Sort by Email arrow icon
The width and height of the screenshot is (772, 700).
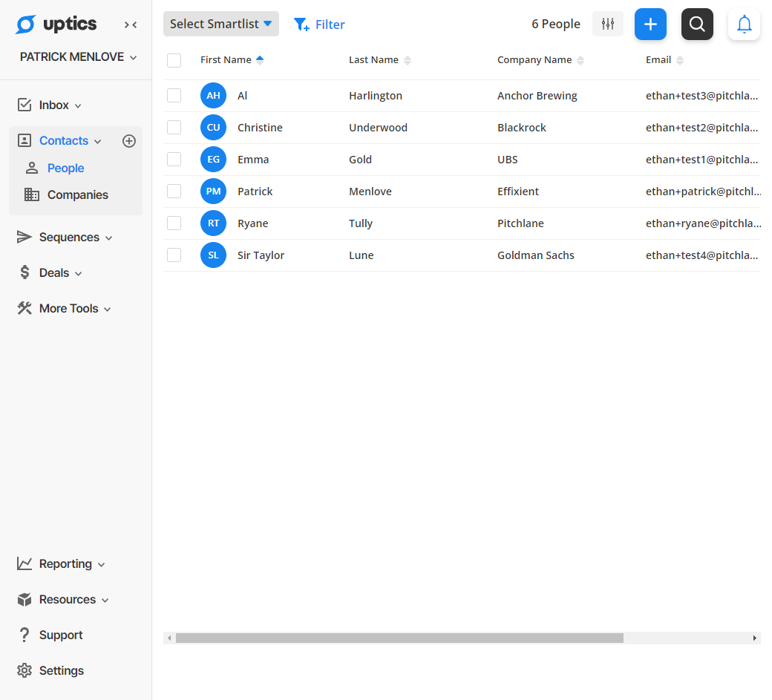tap(680, 60)
